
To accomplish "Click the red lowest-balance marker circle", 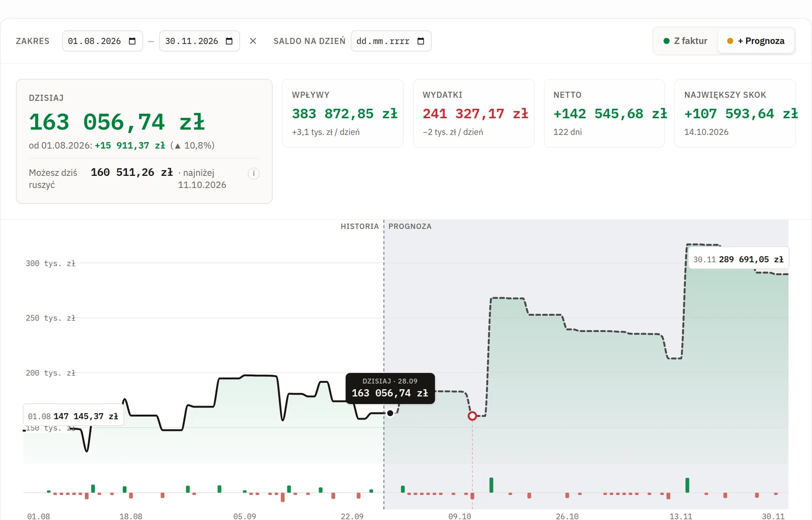I will click(x=472, y=416).
